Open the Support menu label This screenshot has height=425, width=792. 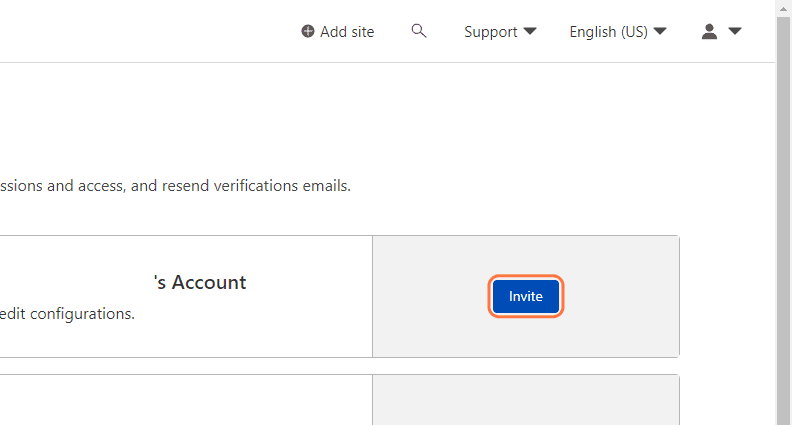[x=490, y=32]
